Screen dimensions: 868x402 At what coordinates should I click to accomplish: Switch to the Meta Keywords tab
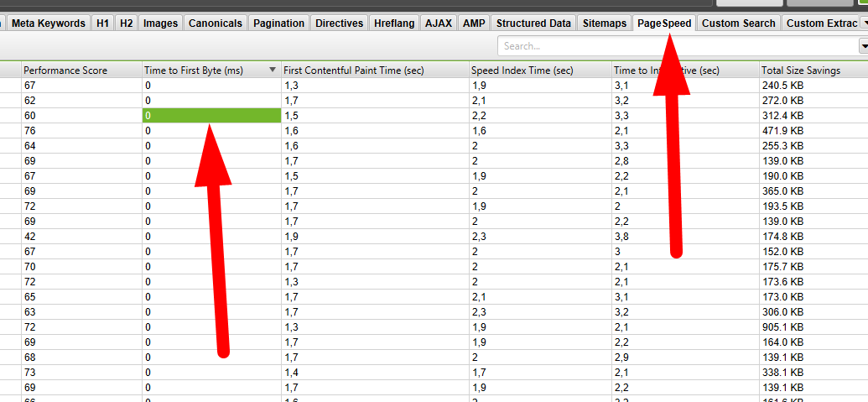coord(48,23)
